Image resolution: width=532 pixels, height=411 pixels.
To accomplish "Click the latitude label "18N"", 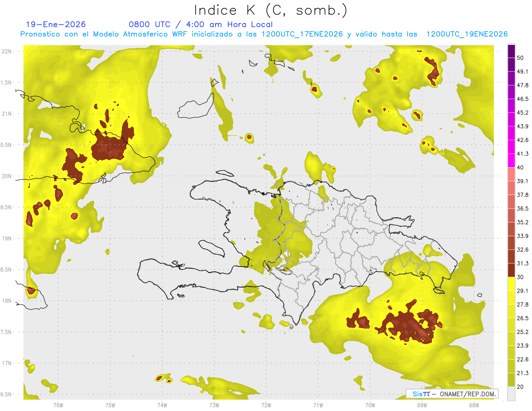I will [7, 301].
